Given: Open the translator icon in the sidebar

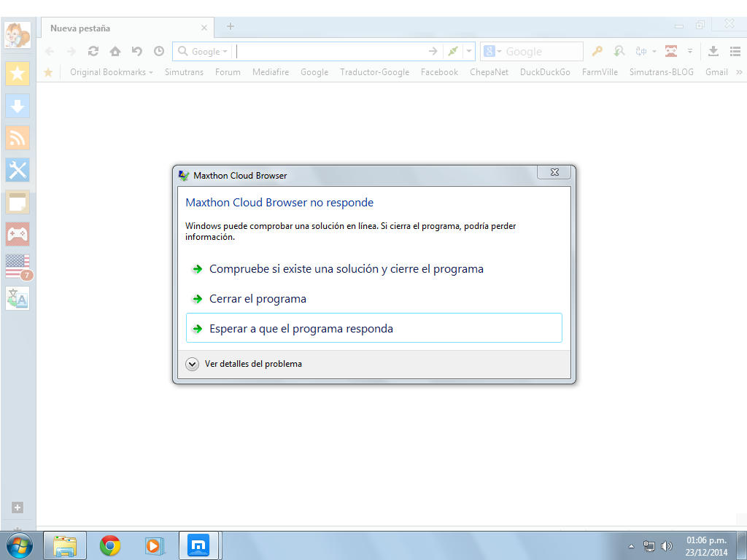Looking at the screenshot, I should (x=18, y=298).
